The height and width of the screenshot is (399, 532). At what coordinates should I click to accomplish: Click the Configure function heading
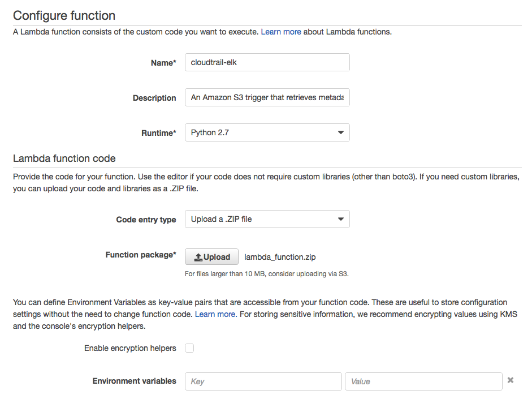pyautogui.click(x=64, y=16)
